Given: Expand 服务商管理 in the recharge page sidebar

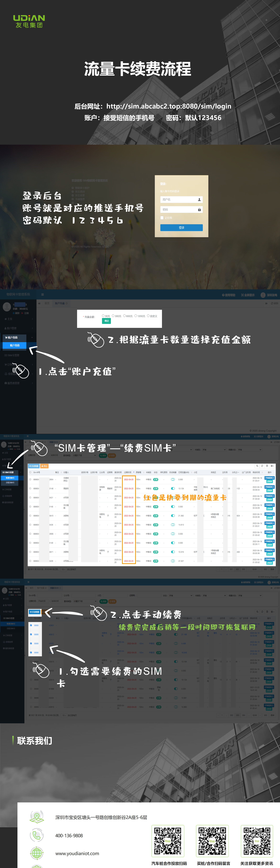Looking at the screenshot, I should tap(18, 383).
